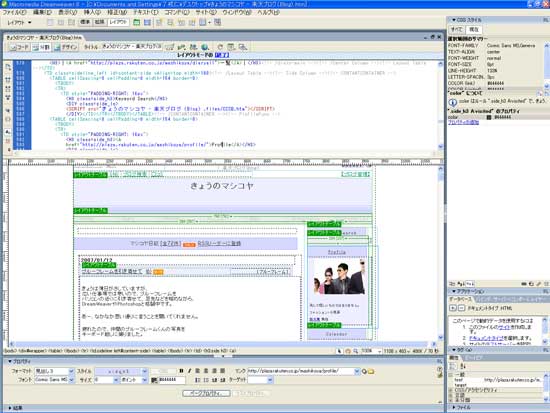
Task: Click the Visual Aids icon in document toolbar
Action: pos(243,47)
